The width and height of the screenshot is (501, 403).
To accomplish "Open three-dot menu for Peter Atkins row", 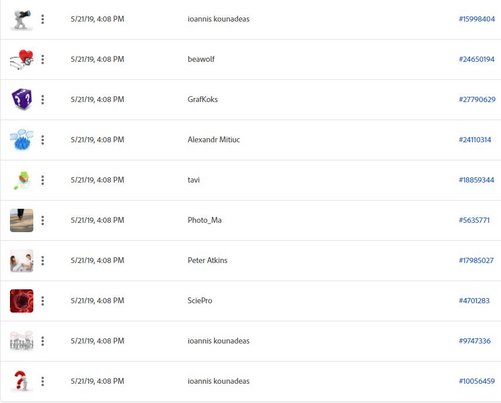I will click(43, 260).
